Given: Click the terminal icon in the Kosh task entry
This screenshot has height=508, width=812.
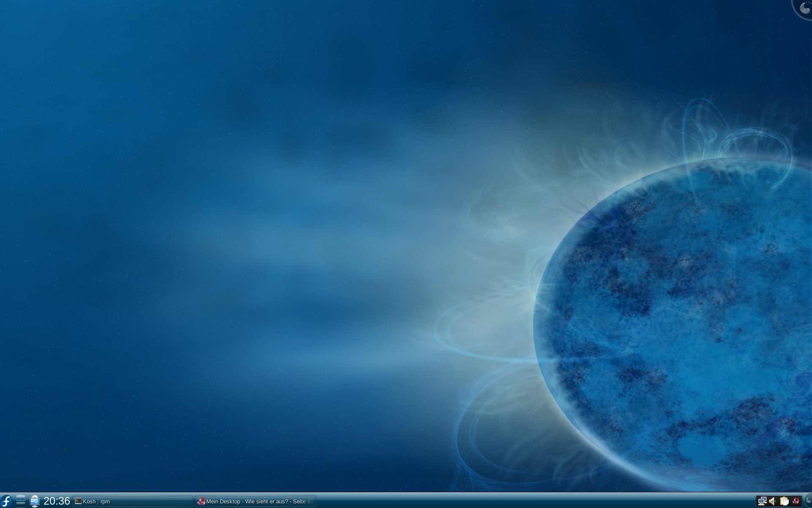Looking at the screenshot, I should pos(78,501).
